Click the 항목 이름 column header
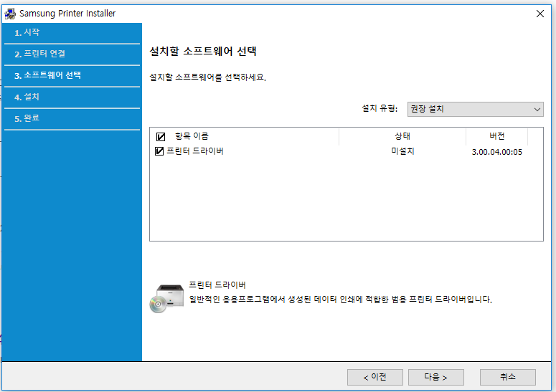This screenshot has width=556, height=392. coord(192,136)
